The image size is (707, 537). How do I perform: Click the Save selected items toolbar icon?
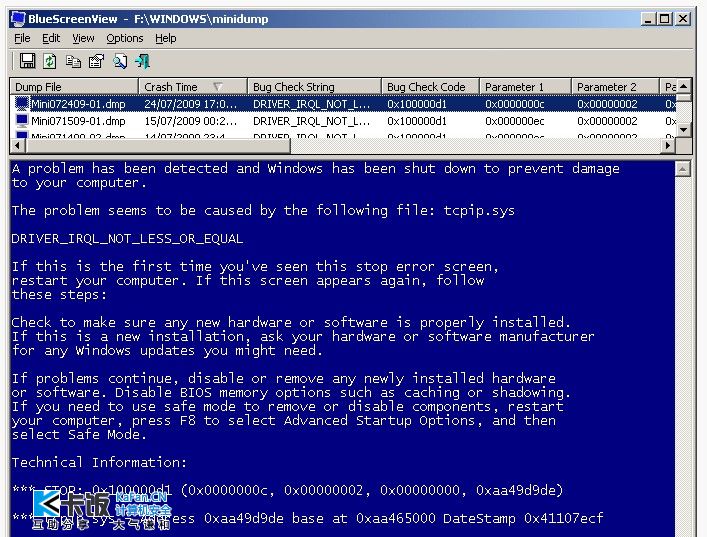tap(27, 61)
